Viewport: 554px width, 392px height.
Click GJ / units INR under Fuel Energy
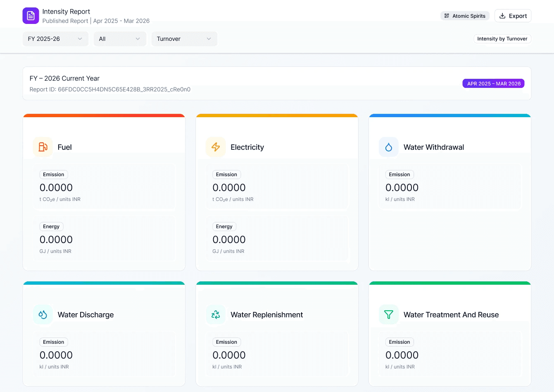point(55,251)
